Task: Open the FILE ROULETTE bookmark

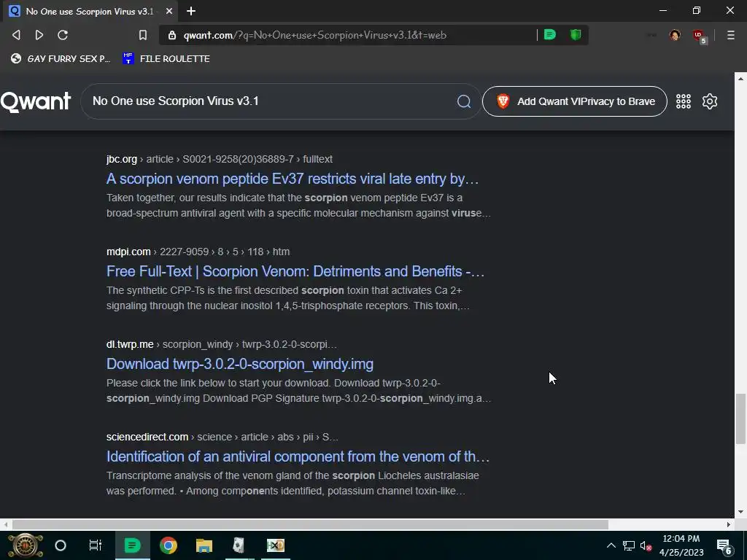Action: 166,58
